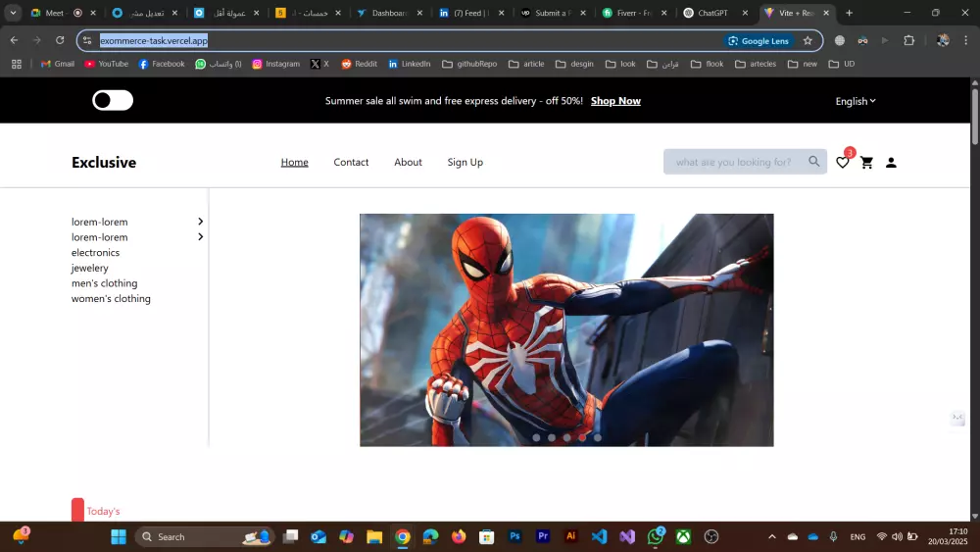This screenshot has width=980, height=552.
Task: Go to the Contact nav item
Action: (351, 162)
